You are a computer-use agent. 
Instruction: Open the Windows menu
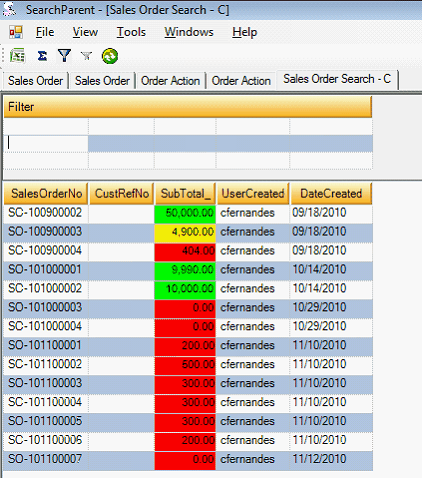[x=189, y=32]
